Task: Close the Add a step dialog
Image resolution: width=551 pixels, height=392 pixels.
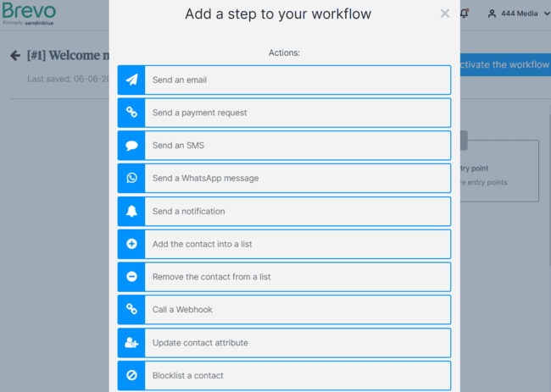Action: 445,14
